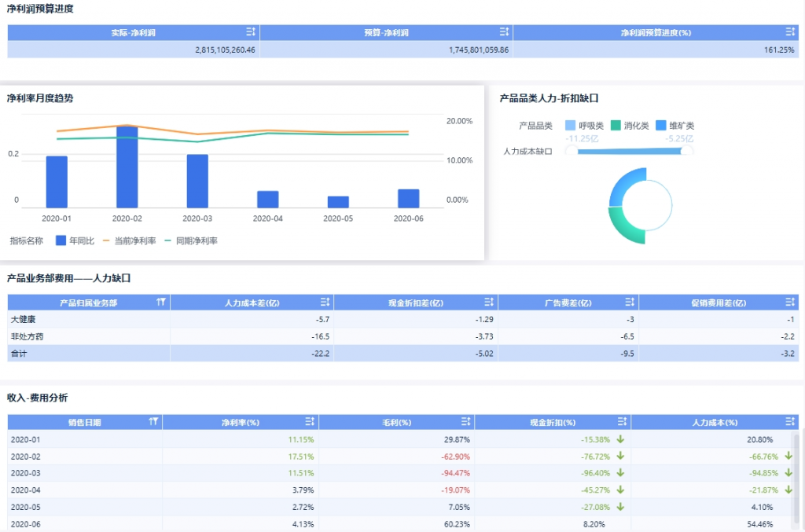Open sort menu on 实际-净利润 column
Viewport: 805px width, 532px height.
coord(251,31)
